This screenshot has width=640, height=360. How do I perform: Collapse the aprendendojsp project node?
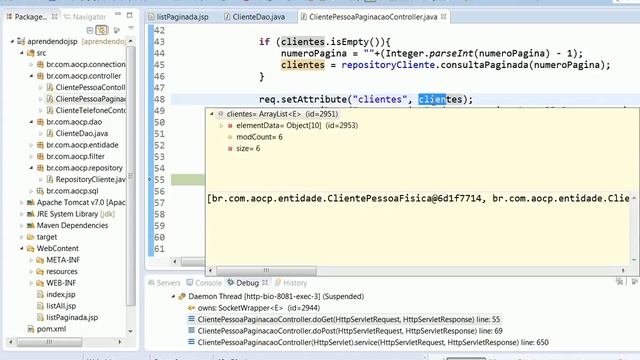(x=12, y=41)
